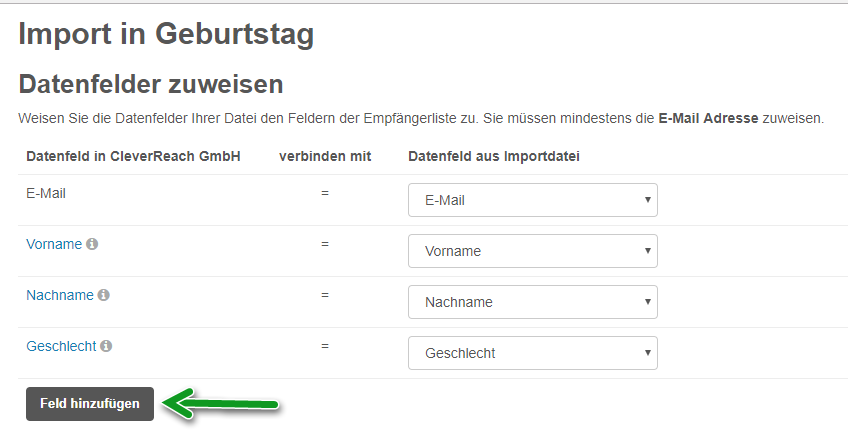Click the Datenfeld aus Importdatei column header
The width and height of the screenshot is (848, 440).
point(494,156)
